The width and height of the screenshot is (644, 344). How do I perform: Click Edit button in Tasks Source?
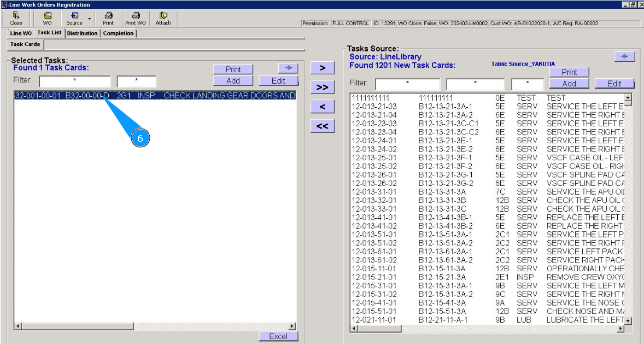tap(614, 84)
